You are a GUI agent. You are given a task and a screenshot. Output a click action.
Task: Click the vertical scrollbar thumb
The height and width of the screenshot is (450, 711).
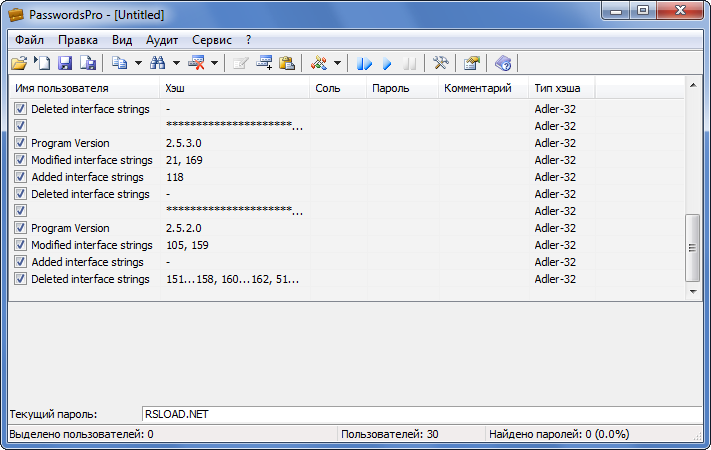(693, 248)
